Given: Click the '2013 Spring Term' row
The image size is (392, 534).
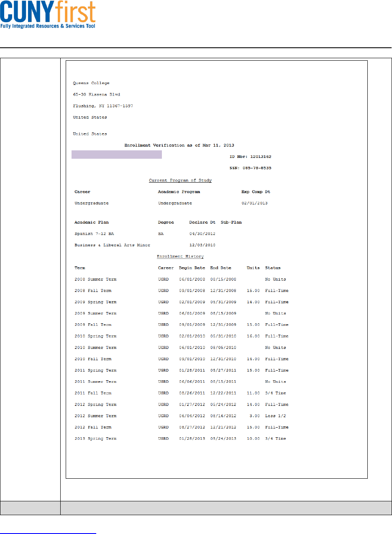Looking at the screenshot, I should [x=182, y=439].
